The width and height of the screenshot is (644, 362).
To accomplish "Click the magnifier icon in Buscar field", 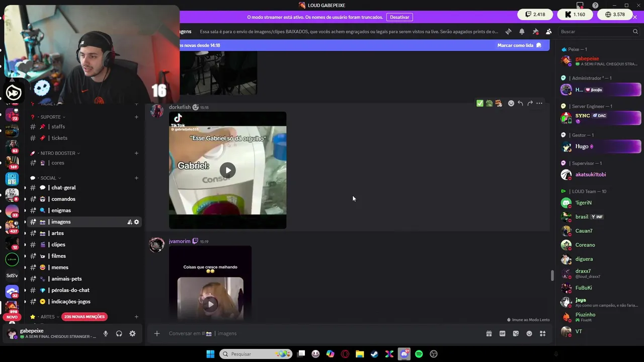I will [x=635, y=32].
